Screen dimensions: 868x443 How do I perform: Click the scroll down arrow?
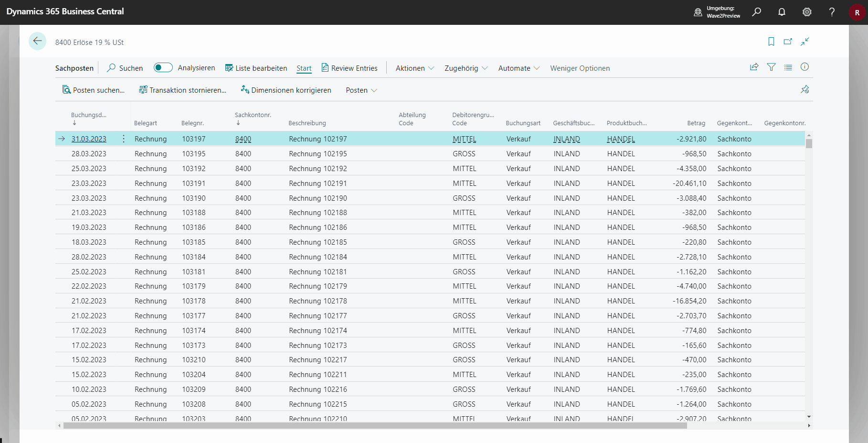point(809,417)
